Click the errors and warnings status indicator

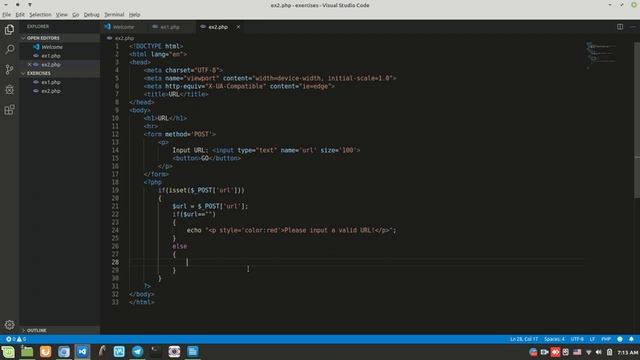tap(16, 339)
